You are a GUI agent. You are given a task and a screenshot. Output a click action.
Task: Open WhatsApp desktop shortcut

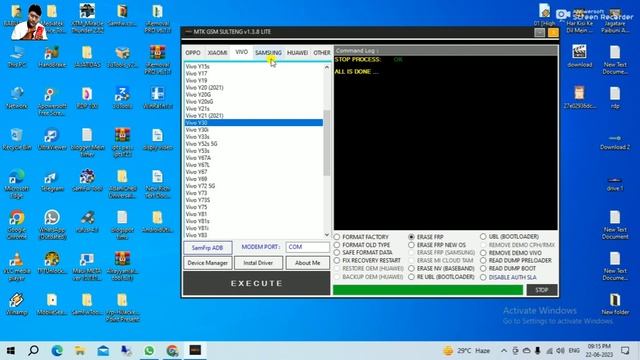coord(52,224)
